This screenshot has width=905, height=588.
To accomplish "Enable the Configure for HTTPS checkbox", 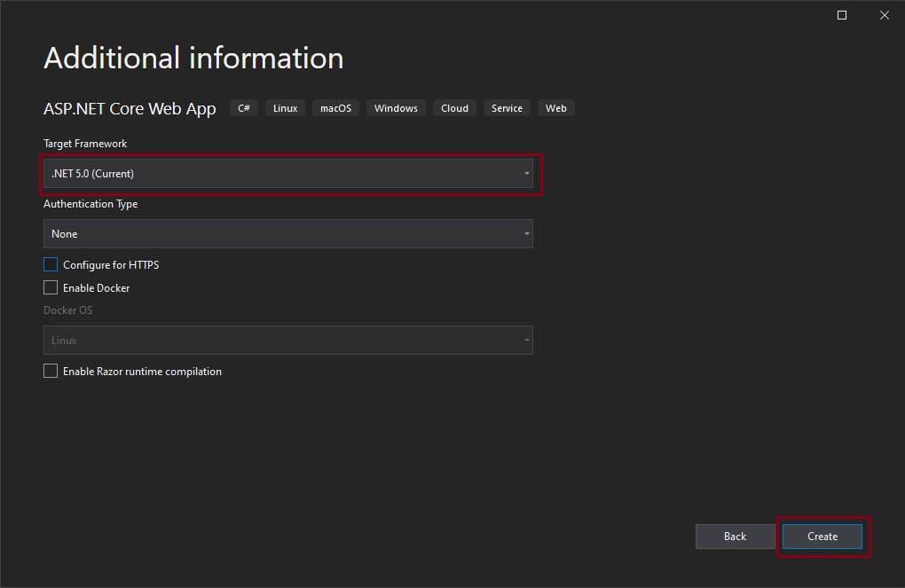I will pyautogui.click(x=51, y=264).
